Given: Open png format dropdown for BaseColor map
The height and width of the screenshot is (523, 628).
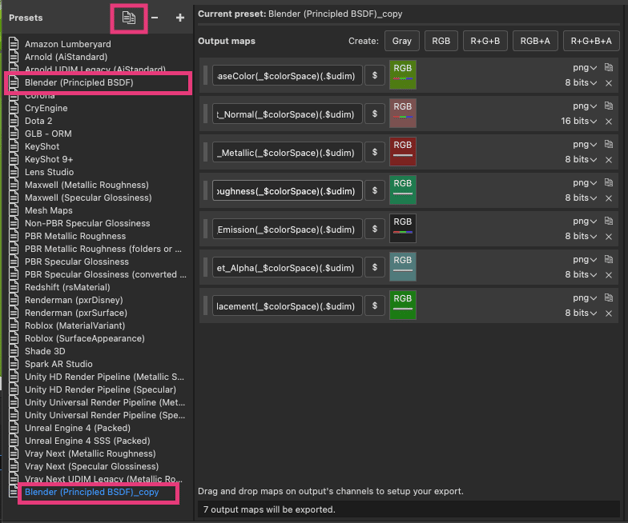Looking at the screenshot, I should tap(585, 68).
